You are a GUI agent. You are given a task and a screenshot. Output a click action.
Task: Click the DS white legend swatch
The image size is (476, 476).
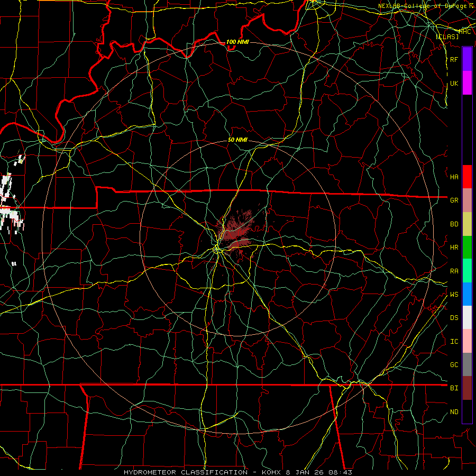(467, 317)
